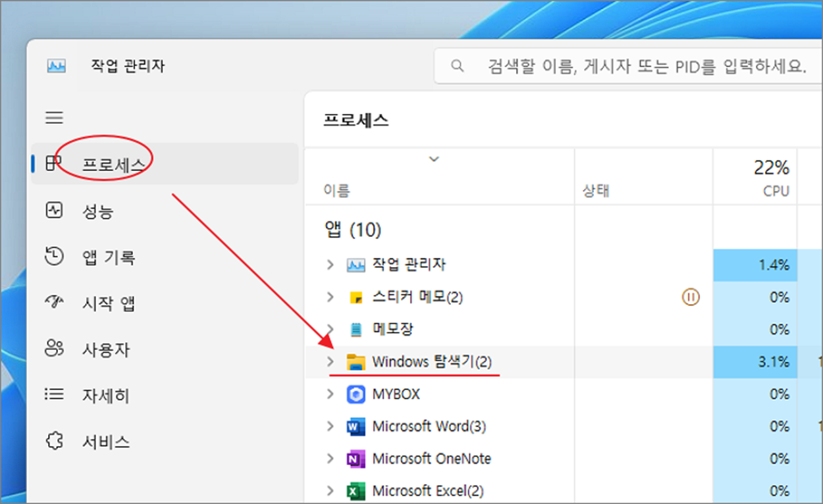Screen dimensions: 823x504
Task: Expand the Microsoft OneNote process row
Action: tap(331, 459)
